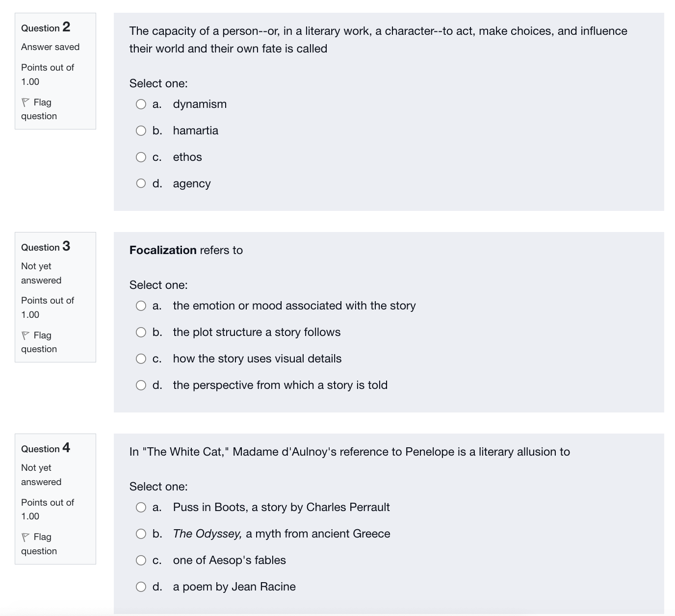Choose 'the plot structure a story follows'
Image resolution: width=675 pixels, height=616 pixels.
[x=141, y=332]
